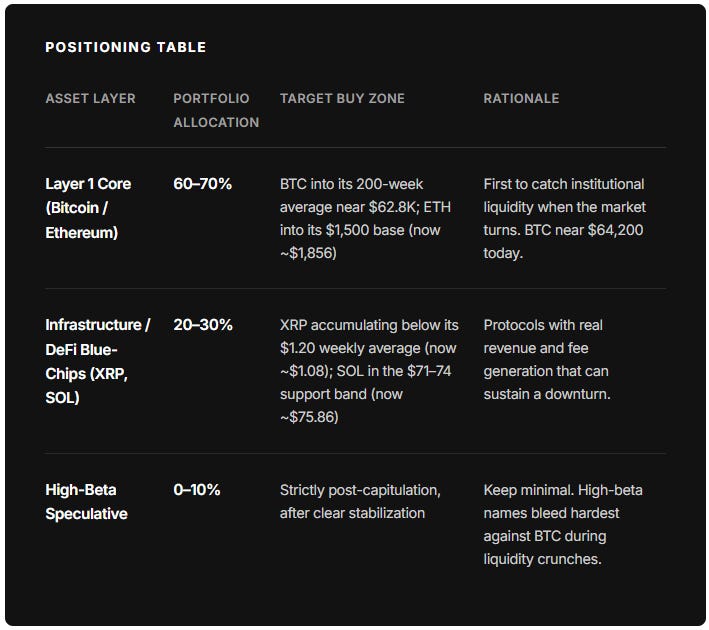Click the ASSET LAYER column header
The width and height of the screenshot is (709, 630).
pos(90,98)
